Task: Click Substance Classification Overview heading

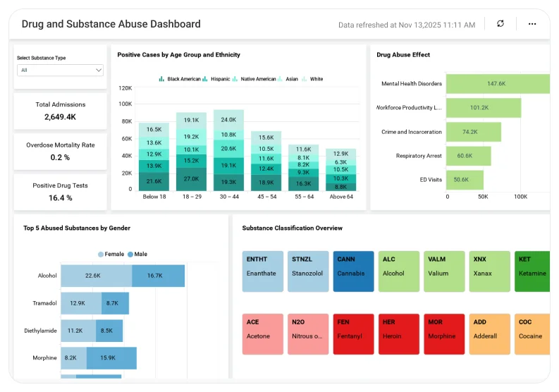Action: click(x=293, y=228)
